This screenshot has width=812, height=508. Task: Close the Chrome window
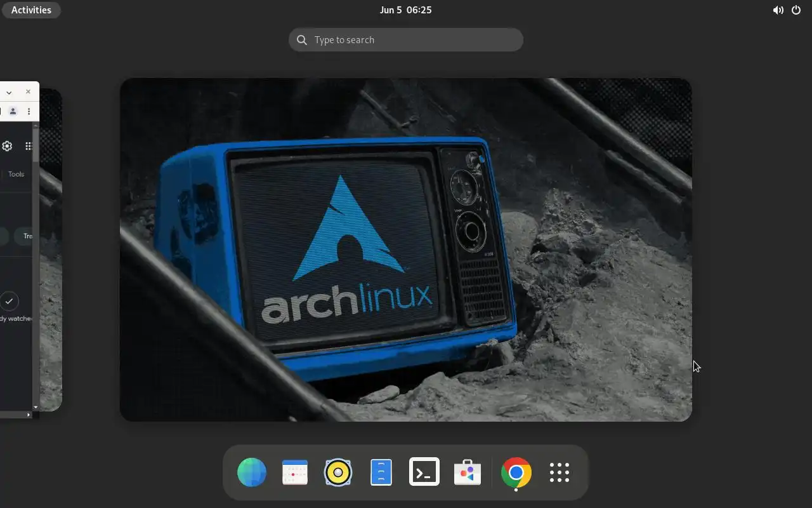click(x=28, y=91)
